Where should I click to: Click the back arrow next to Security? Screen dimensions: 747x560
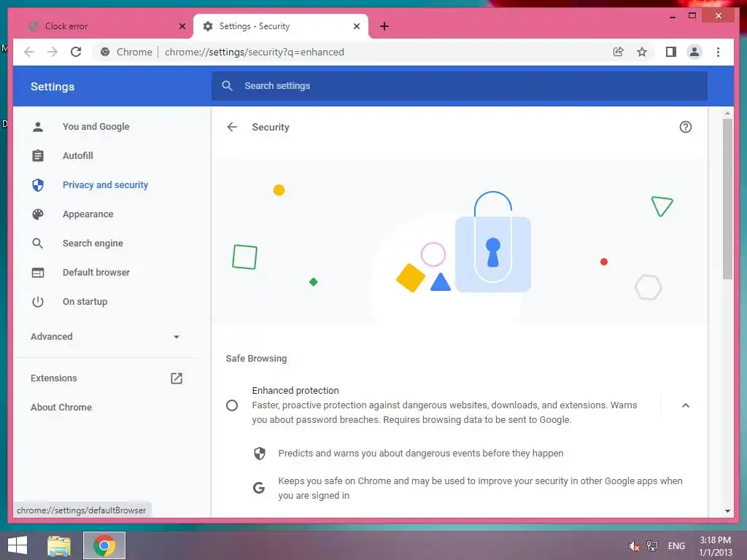[232, 127]
